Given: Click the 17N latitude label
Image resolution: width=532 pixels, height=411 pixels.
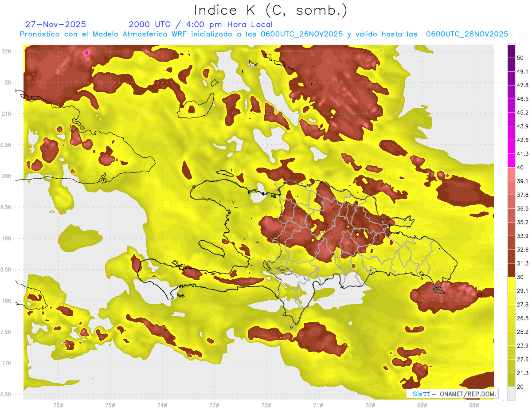Looking at the screenshot, I should [x=7, y=363].
